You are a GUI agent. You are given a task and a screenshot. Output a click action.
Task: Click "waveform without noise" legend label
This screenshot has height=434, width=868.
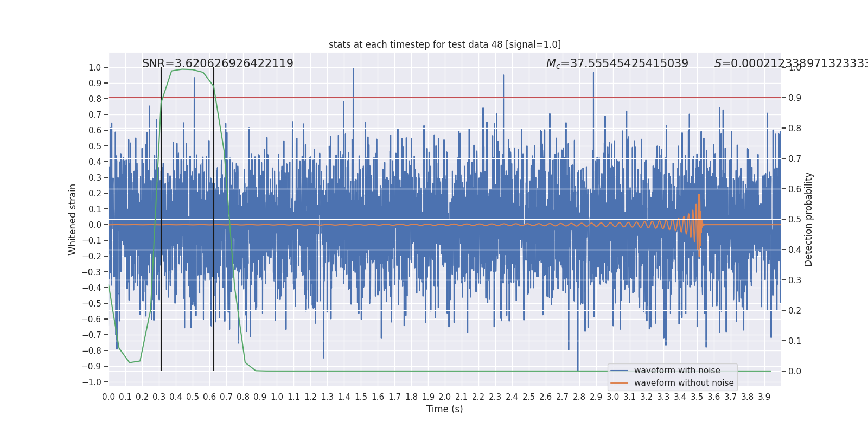[684, 383]
